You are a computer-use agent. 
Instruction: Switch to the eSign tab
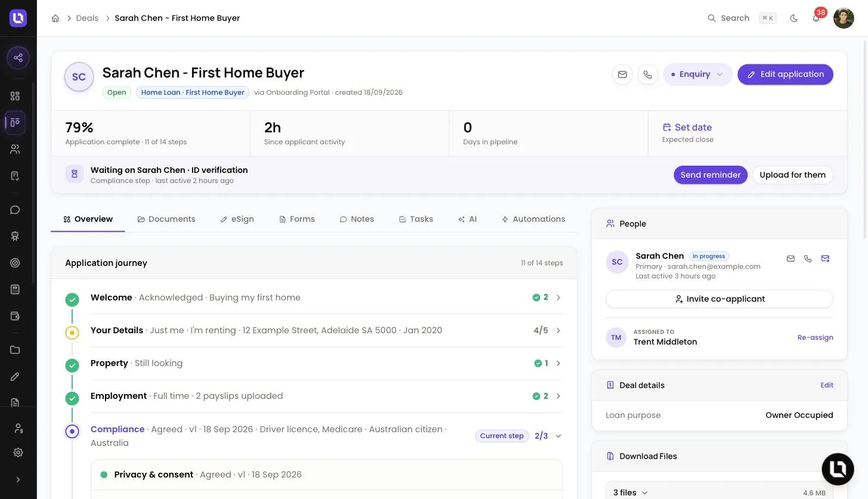click(237, 219)
